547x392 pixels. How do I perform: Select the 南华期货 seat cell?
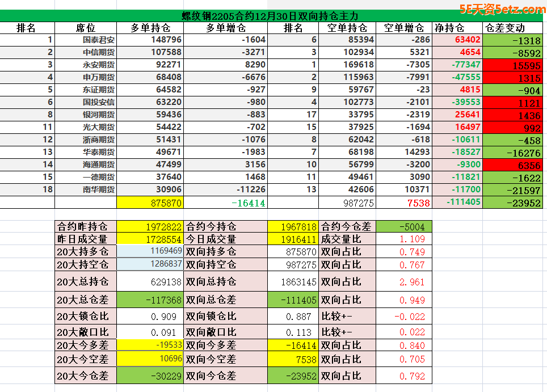click(98, 189)
